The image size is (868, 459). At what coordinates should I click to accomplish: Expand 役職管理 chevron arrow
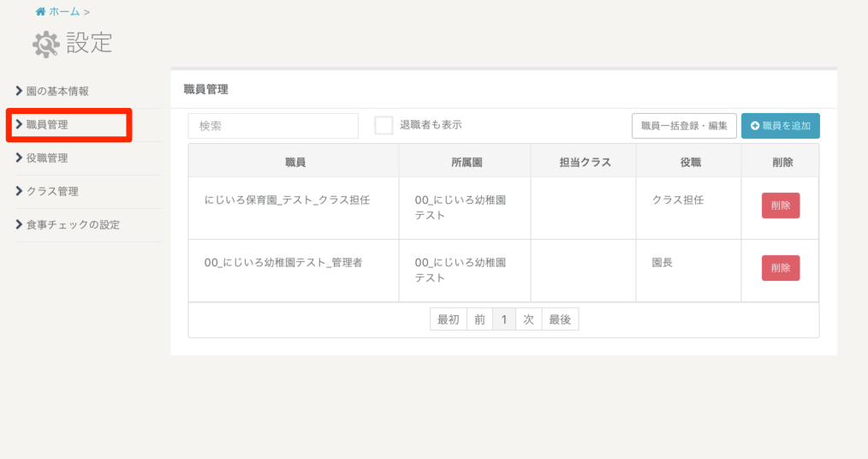(x=20, y=158)
